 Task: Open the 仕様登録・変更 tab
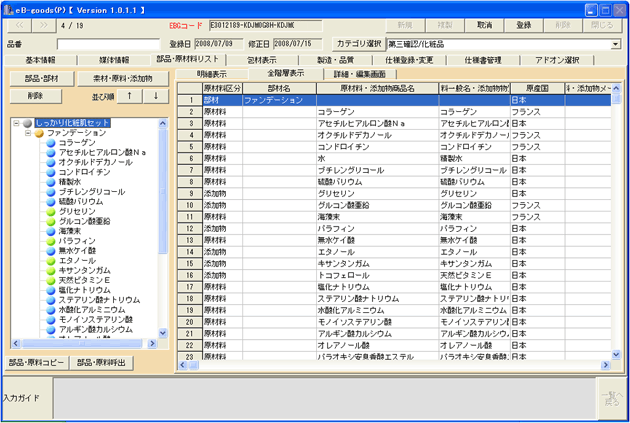(x=409, y=60)
